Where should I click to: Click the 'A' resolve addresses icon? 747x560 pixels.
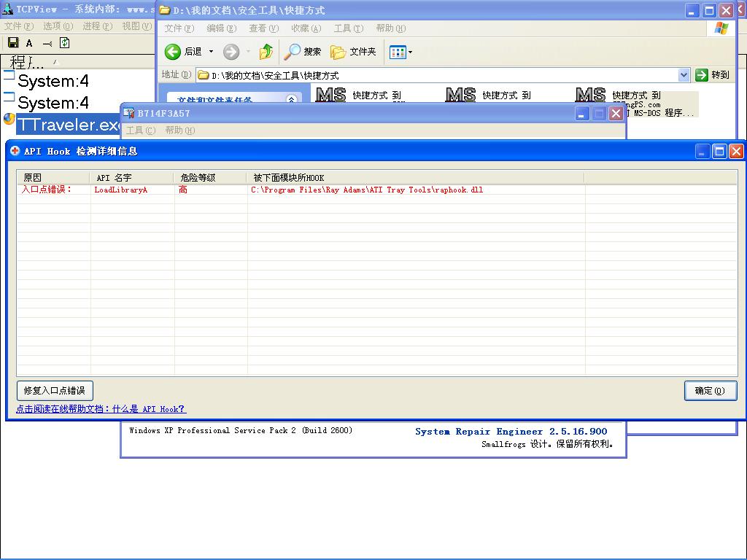point(29,43)
